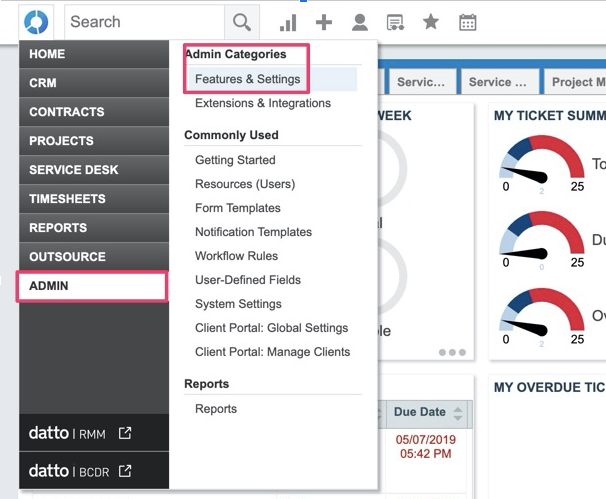The width and height of the screenshot is (606, 499).
Task: Sort by Due Date column arrows
Action: [x=458, y=413]
